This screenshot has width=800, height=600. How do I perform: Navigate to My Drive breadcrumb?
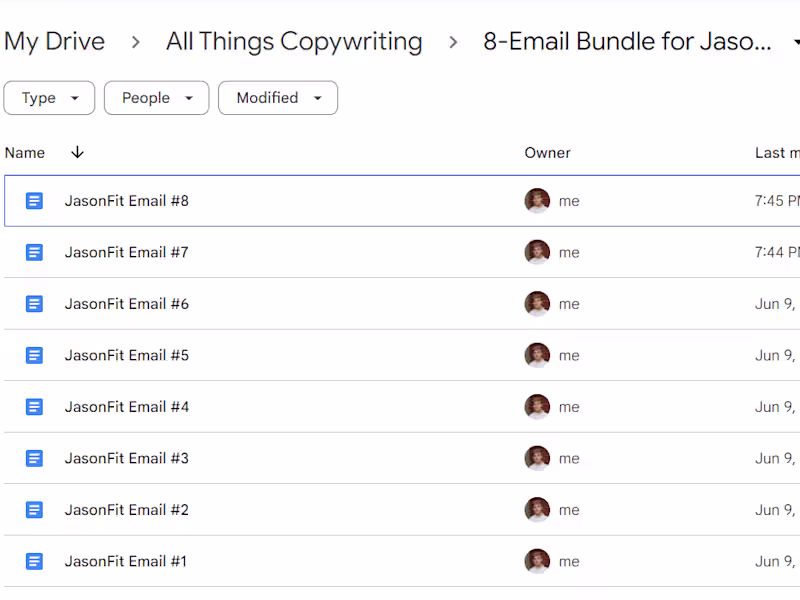55,42
